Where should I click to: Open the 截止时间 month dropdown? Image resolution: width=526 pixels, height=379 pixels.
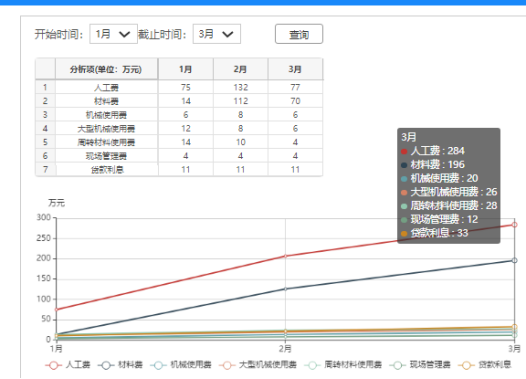point(217,34)
